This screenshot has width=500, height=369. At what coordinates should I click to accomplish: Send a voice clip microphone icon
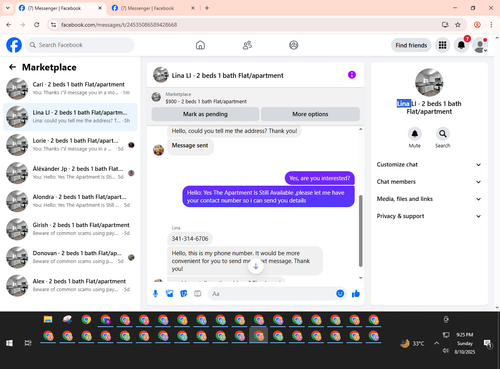[x=155, y=294]
